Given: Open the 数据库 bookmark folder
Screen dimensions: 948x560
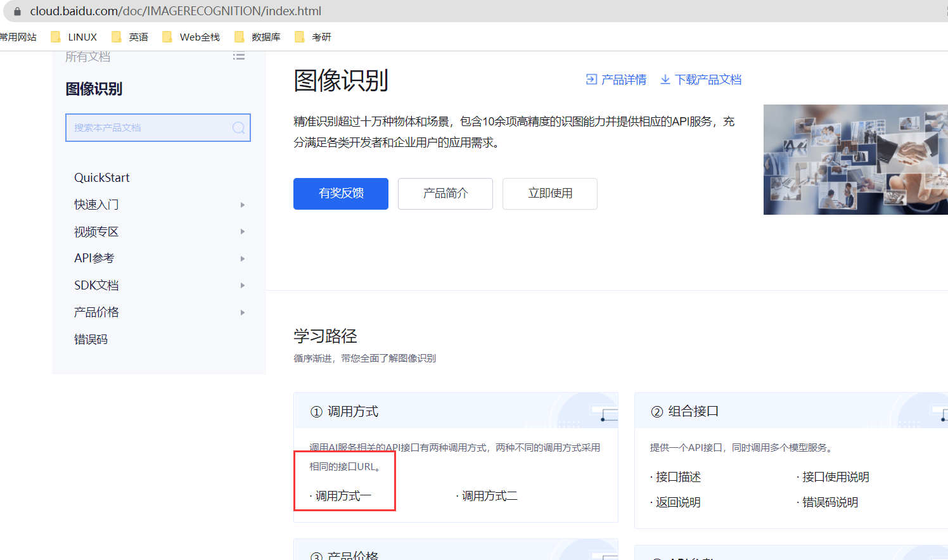Looking at the screenshot, I should coord(257,37).
